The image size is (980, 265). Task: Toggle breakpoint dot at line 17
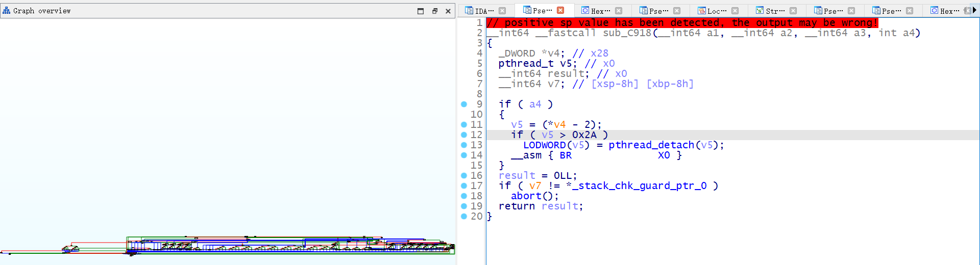pos(464,186)
